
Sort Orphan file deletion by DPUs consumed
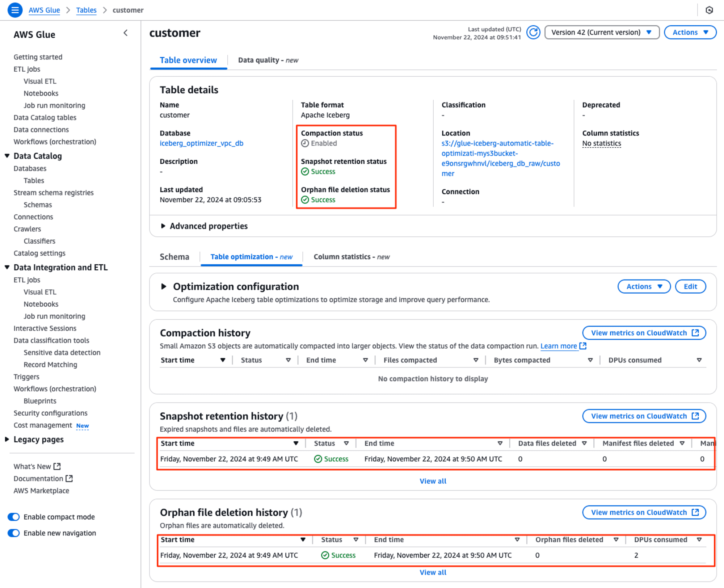point(699,539)
